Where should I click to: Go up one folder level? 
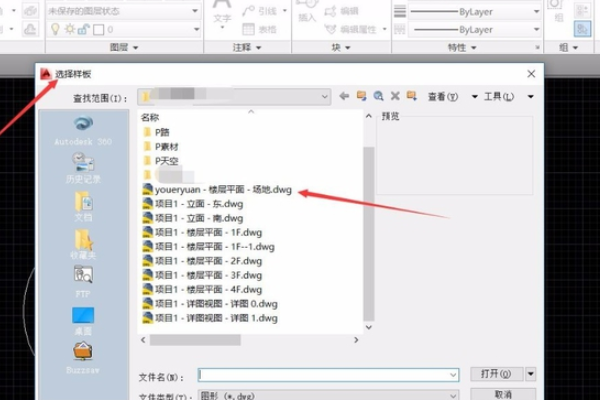click(361, 96)
